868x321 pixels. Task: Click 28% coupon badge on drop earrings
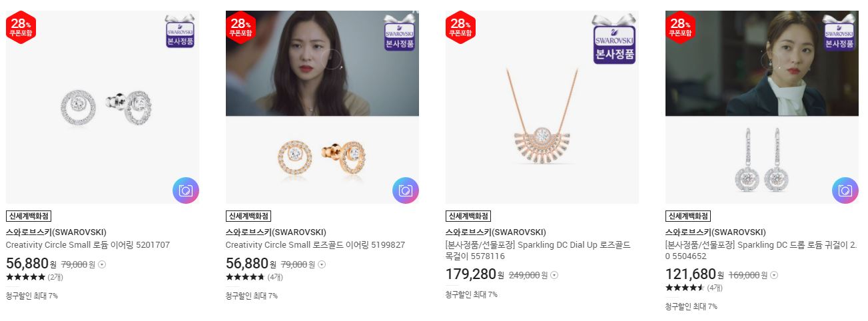click(680, 27)
